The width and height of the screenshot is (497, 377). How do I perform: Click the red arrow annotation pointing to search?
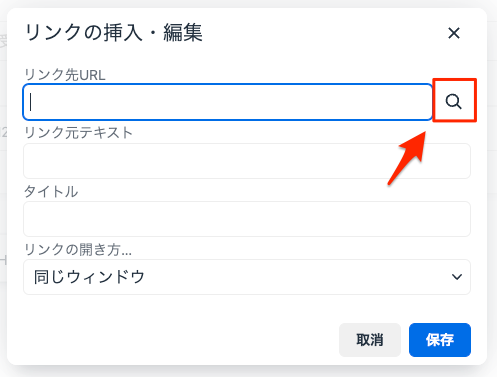click(407, 158)
